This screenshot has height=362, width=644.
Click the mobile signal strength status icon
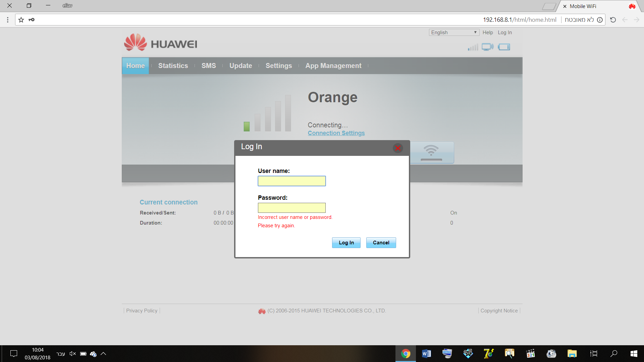(473, 47)
